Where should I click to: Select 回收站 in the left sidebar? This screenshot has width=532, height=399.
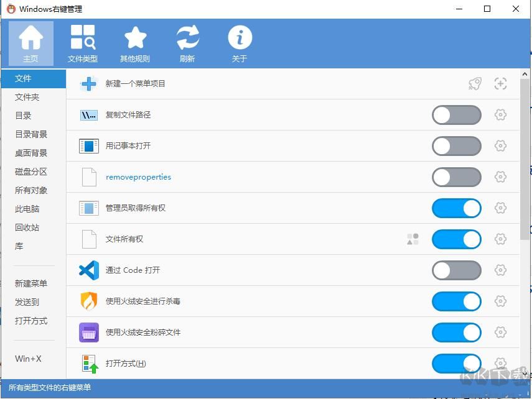[27, 227]
